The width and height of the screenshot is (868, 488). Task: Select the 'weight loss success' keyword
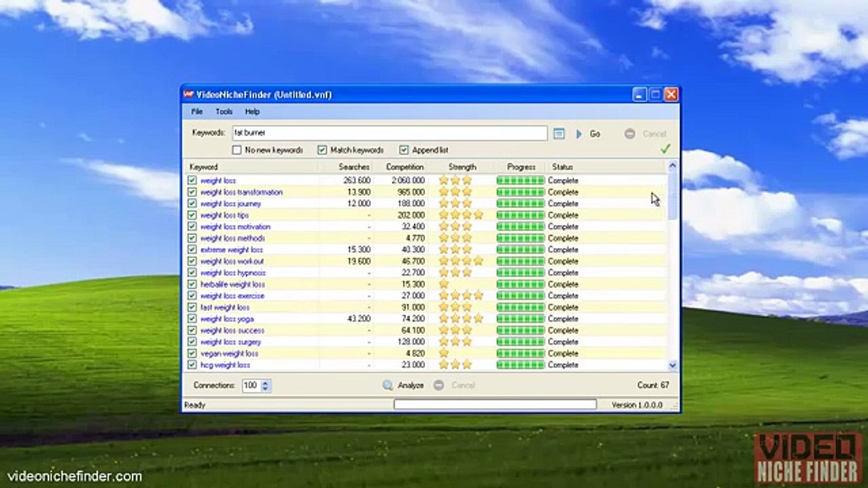(232, 330)
